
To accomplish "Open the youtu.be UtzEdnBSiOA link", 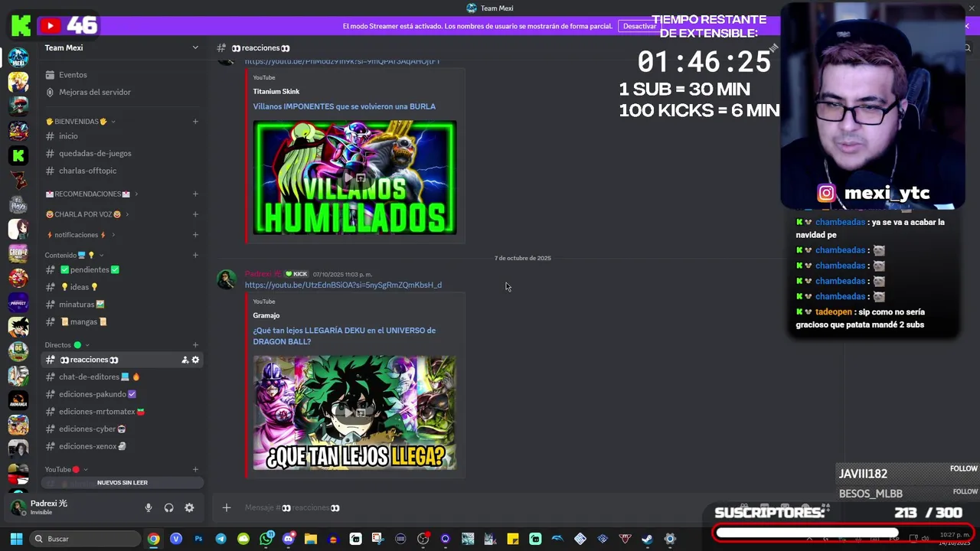I will point(343,285).
